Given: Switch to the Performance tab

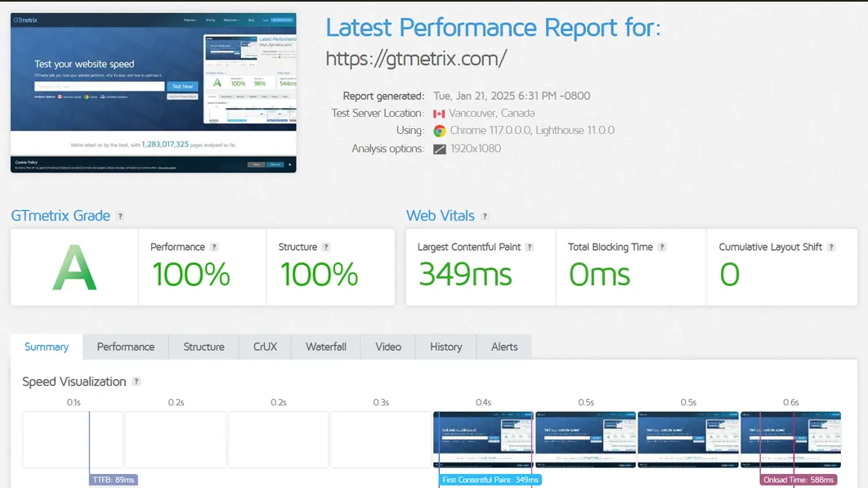Looking at the screenshot, I should click(126, 347).
